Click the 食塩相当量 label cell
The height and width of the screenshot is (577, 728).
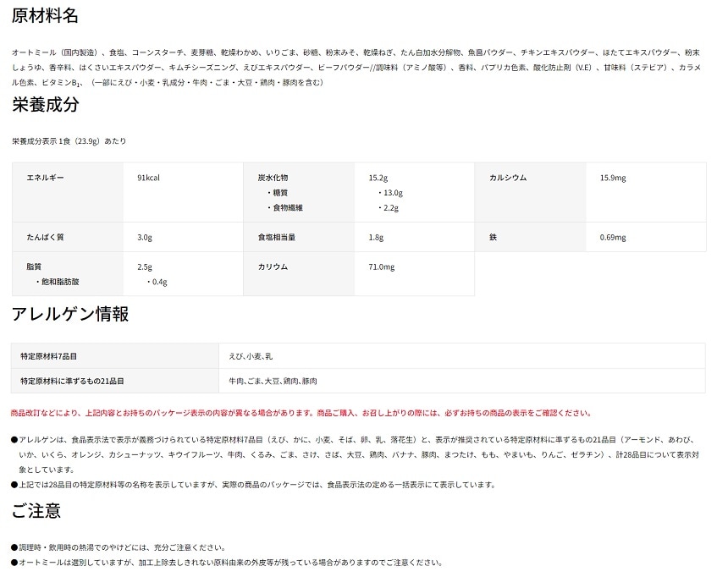point(276,237)
